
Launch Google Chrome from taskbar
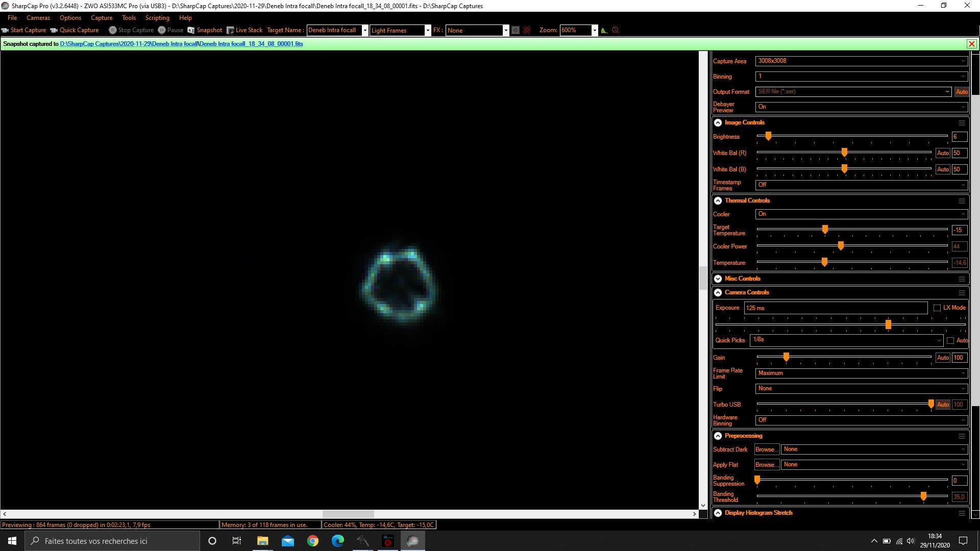click(x=313, y=541)
